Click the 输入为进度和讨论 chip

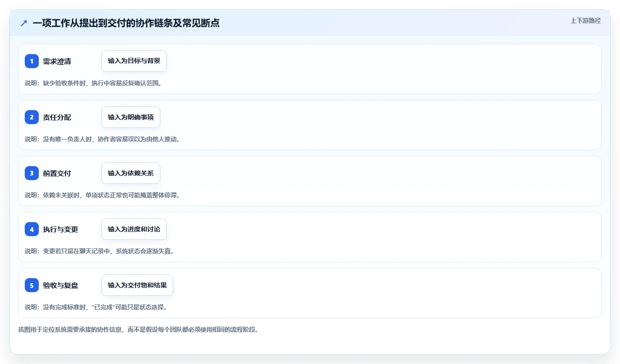[134, 229]
